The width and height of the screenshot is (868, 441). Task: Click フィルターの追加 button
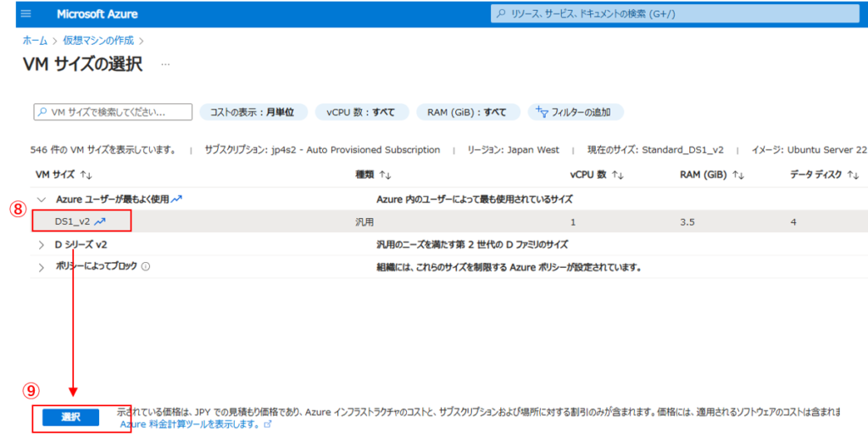[576, 112]
